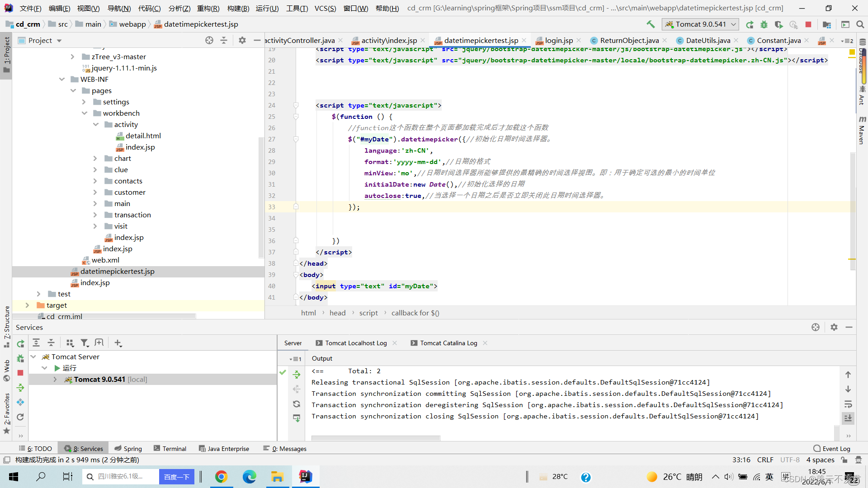Collapse the workbench folder
The width and height of the screenshot is (868, 488).
(x=84, y=113)
